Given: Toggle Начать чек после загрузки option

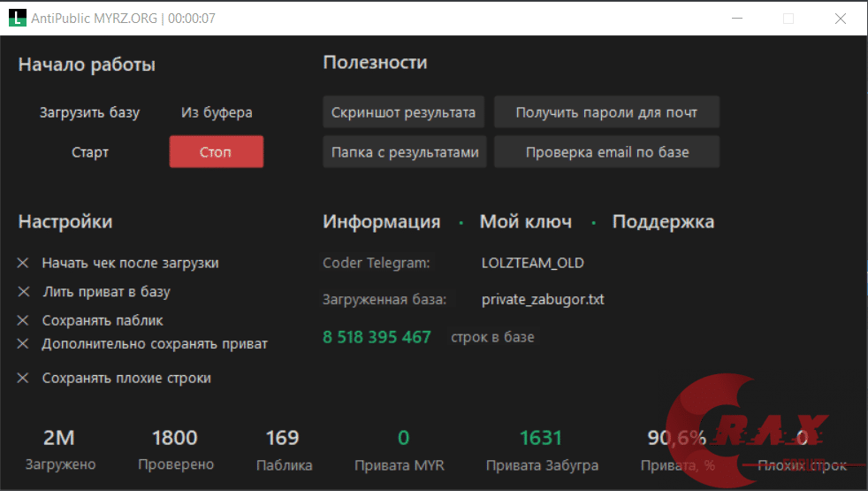Looking at the screenshot, I should tap(118, 263).
